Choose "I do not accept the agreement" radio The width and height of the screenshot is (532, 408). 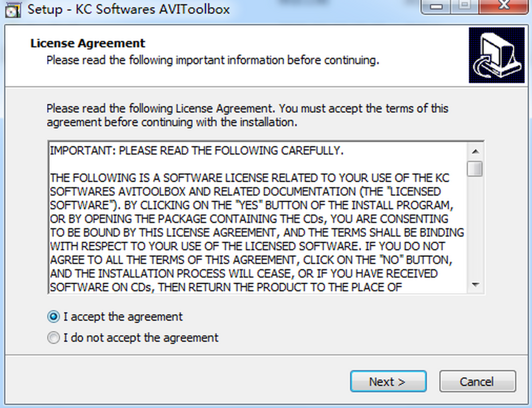(53, 338)
